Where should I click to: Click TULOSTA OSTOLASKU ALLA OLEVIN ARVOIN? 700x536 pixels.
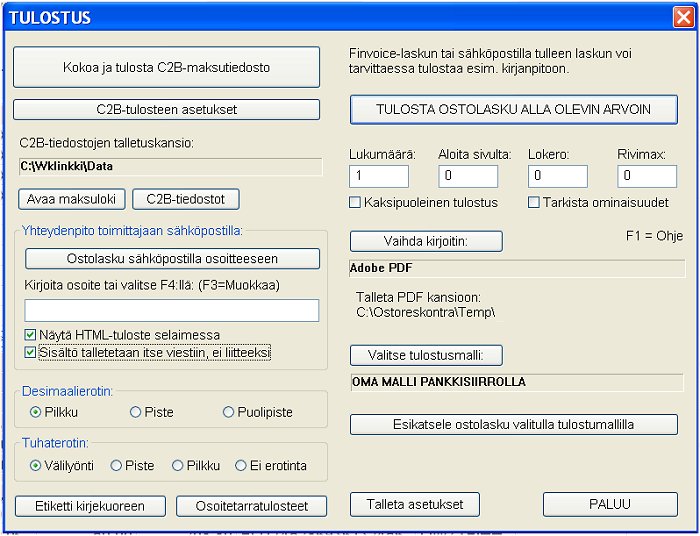coord(513,109)
